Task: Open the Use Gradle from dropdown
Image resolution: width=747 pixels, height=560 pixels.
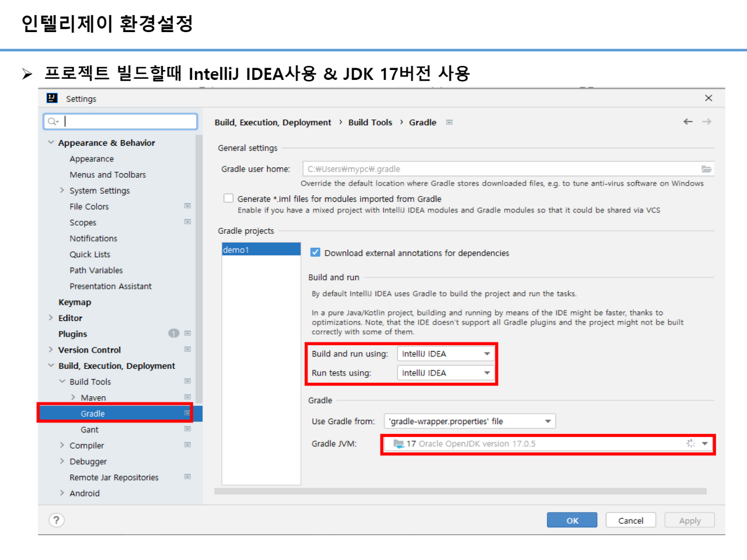Action: click(470, 421)
